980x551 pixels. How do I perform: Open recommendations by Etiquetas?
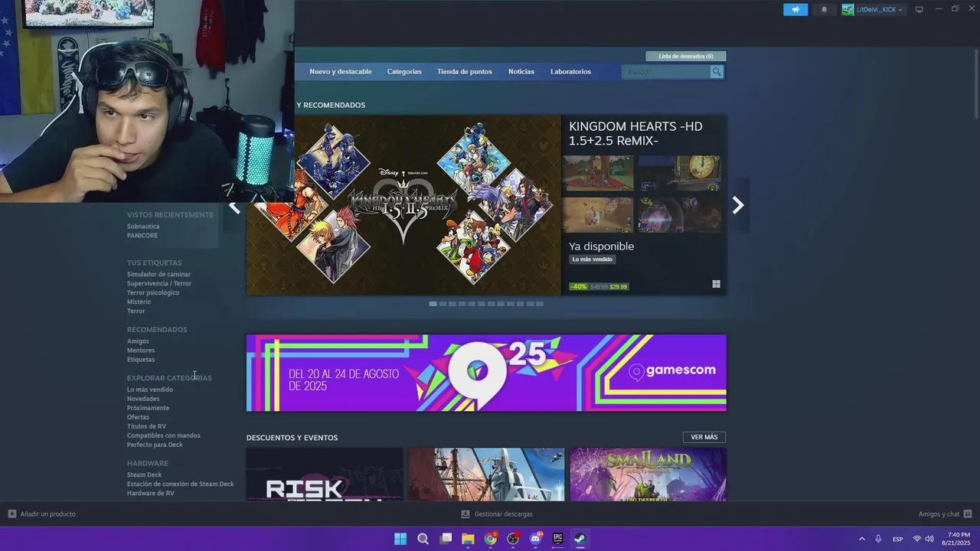point(141,360)
